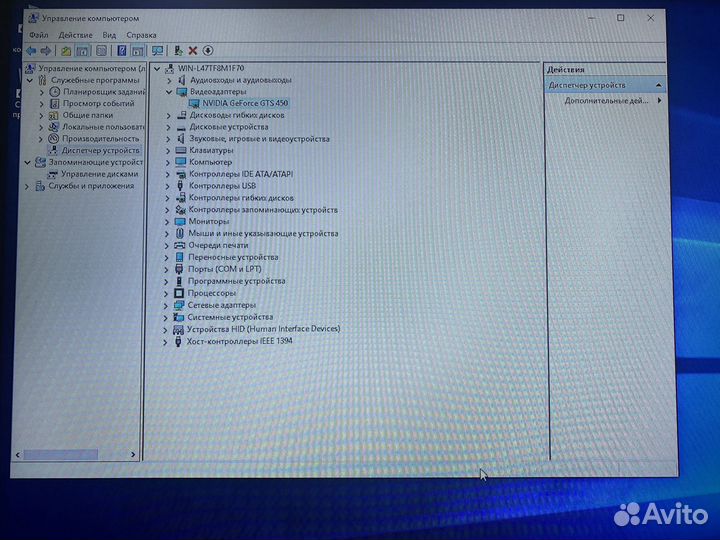Click the Properties icon in the toolbar
This screenshot has width=720, height=540.
101,50
